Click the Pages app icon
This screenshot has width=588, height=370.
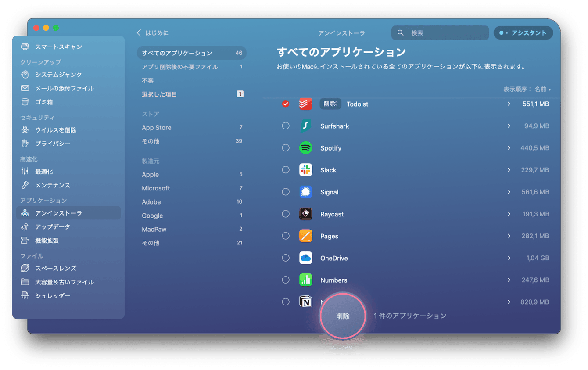[x=305, y=236]
